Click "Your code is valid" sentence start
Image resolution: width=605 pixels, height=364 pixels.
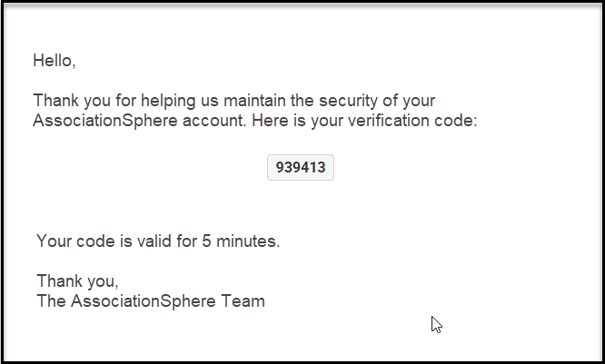(104, 241)
